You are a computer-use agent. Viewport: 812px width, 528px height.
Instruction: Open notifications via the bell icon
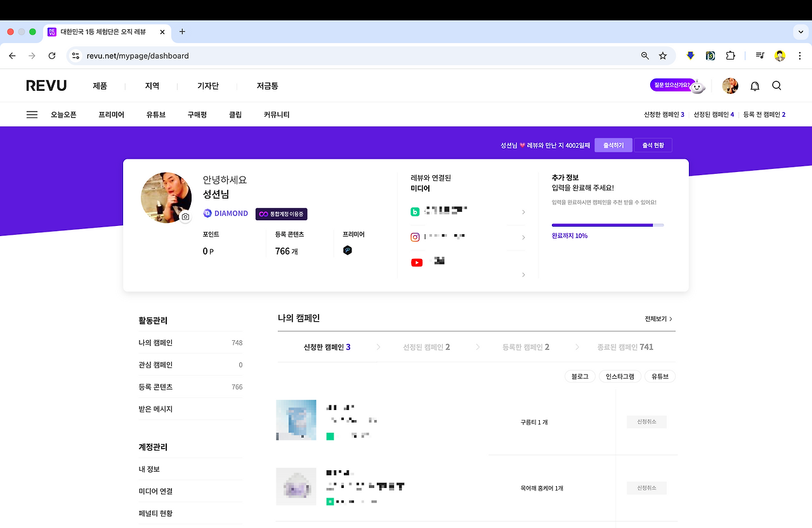tap(755, 86)
